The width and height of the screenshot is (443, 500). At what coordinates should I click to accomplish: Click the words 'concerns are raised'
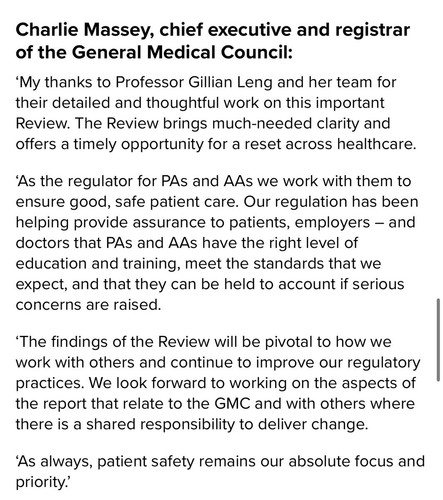[88, 305]
